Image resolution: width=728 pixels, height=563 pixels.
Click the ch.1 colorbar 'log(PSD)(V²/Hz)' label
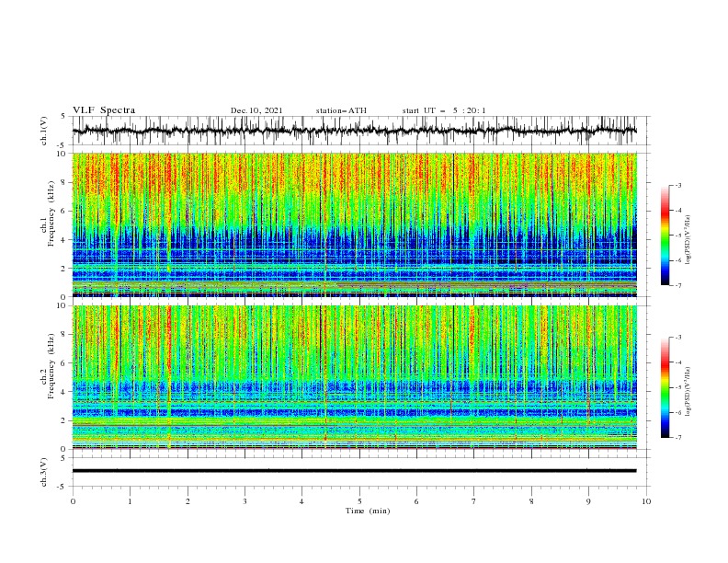(x=688, y=240)
